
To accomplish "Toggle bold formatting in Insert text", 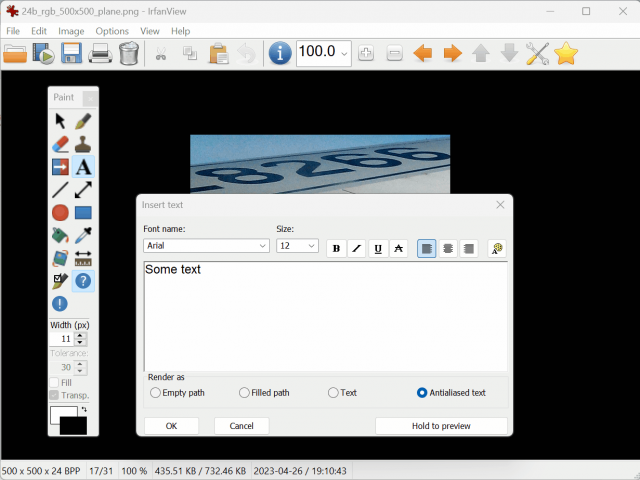I will click(x=336, y=248).
